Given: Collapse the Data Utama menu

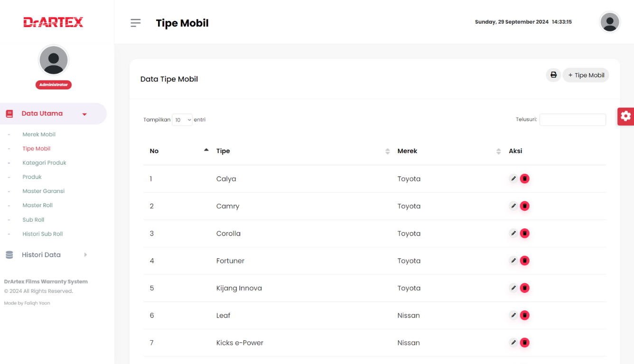Looking at the screenshot, I should click(53, 114).
